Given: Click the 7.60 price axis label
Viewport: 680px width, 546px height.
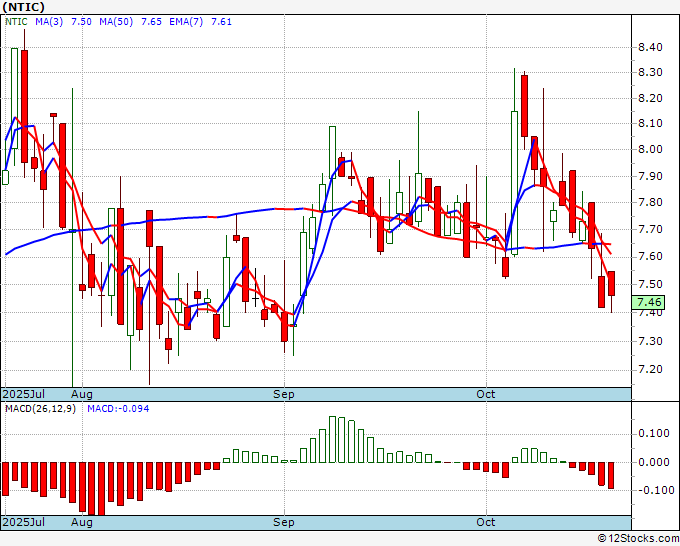Looking at the screenshot, I should 650,257.
